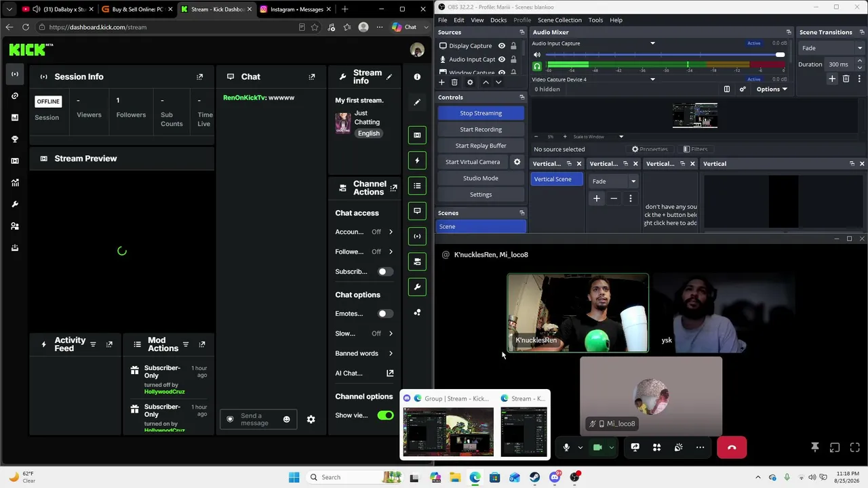Click Start Recording in OBS
The image size is (868, 488).
pos(481,129)
